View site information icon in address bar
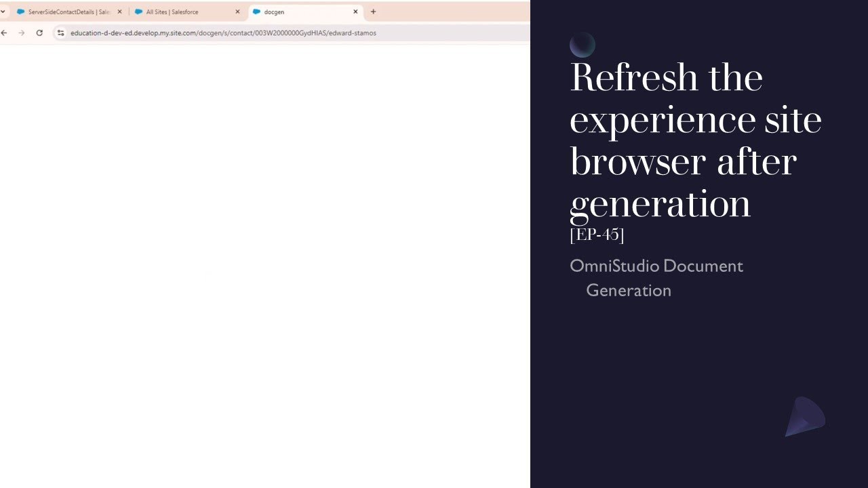 point(60,33)
